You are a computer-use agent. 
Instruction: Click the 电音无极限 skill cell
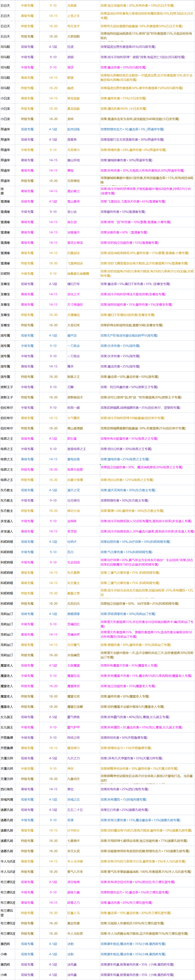[75, 469]
